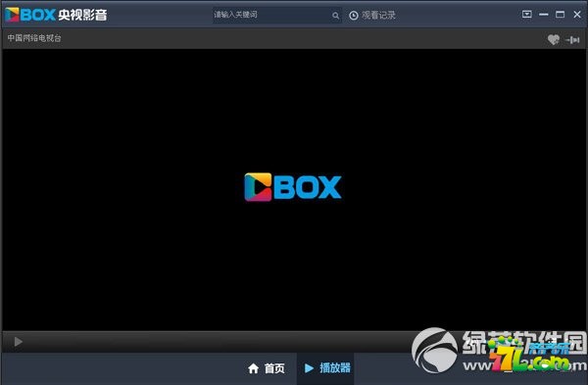Screen dimensions: 588x385
Task: Toggle the side panel collapse icon
Action: click(572, 39)
